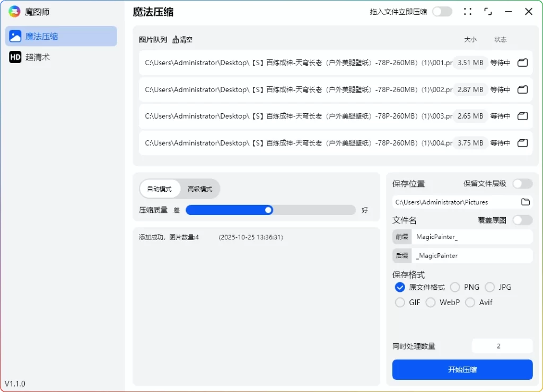Browse for save location folder
This screenshot has height=392, width=543.
click(x=525, y=202)
